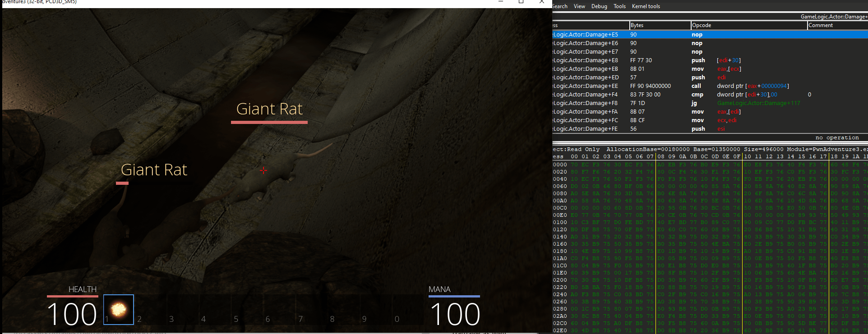Select the highlighted Damage+E5 nop row
The height and width of the screenshot is (334, 868).
(710, 35)
